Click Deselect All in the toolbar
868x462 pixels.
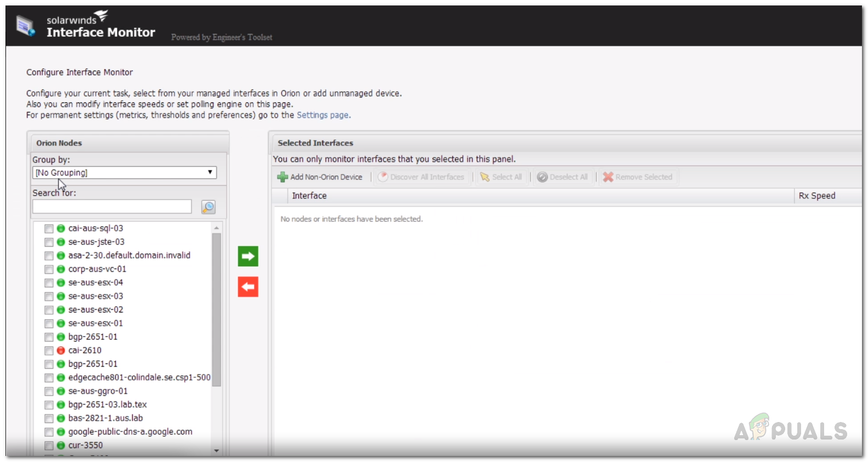[x=563, y=177]
